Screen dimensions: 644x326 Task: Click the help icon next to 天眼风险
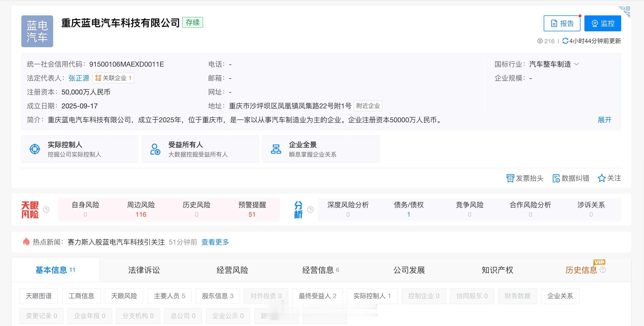point(46,210)
